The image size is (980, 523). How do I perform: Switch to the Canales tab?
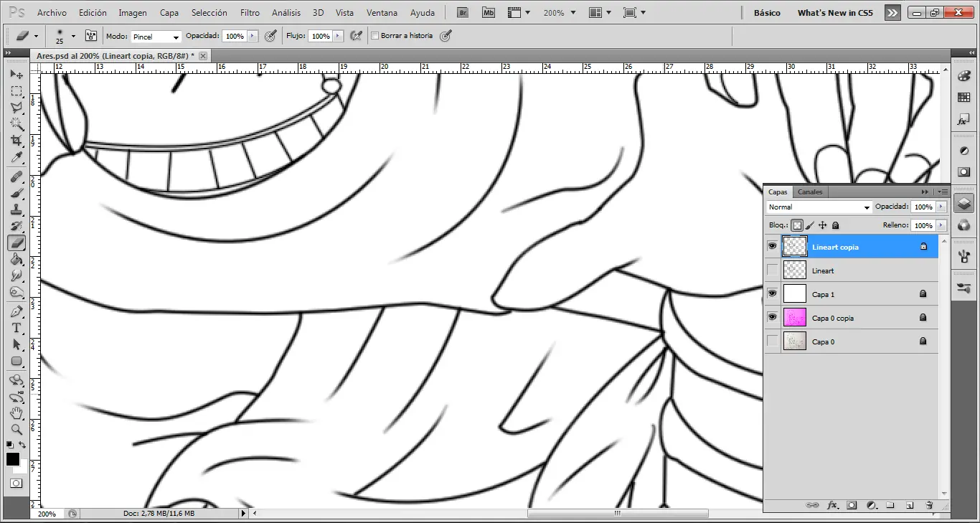click(x=810, y=192)
